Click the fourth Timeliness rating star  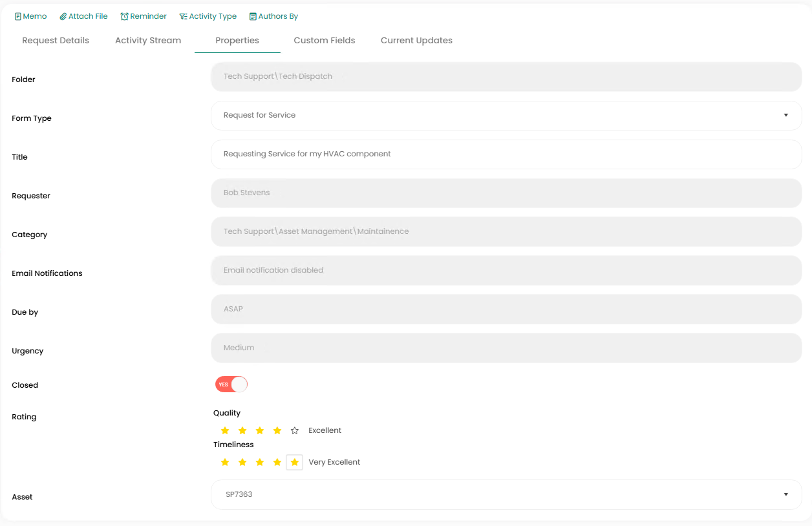[x=277, y=462]
